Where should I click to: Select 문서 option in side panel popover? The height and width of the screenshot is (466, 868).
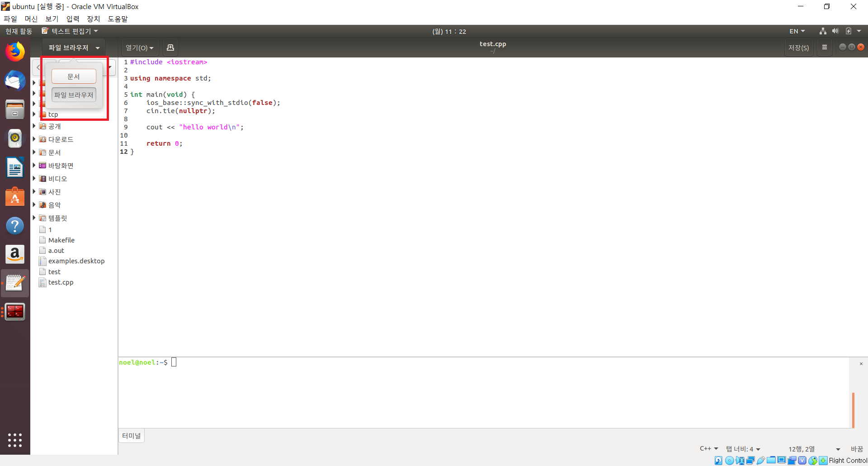[x=74, y=76]
